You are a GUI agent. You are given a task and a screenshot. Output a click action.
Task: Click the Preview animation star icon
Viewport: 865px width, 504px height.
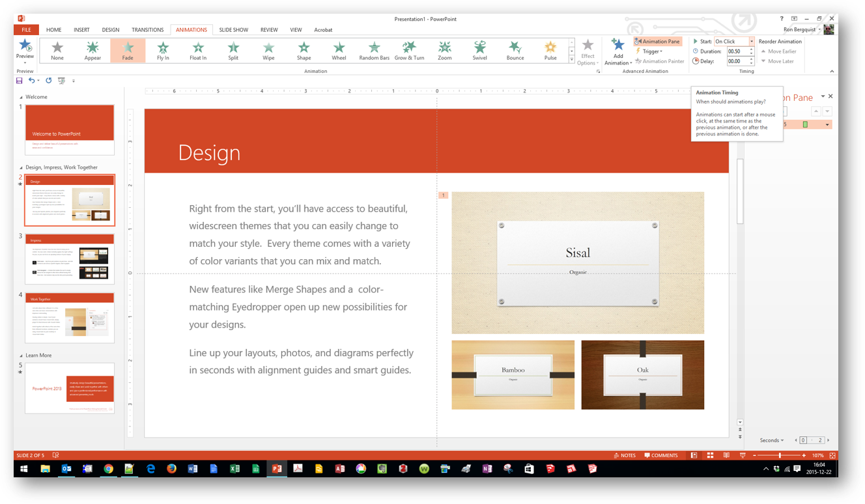25,46
